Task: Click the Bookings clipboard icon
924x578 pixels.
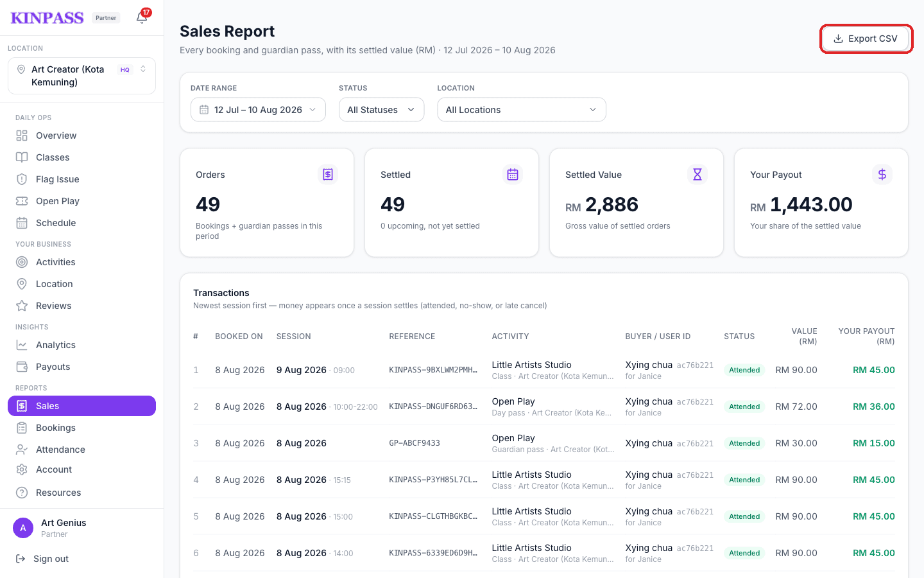Action: [22, 428]
